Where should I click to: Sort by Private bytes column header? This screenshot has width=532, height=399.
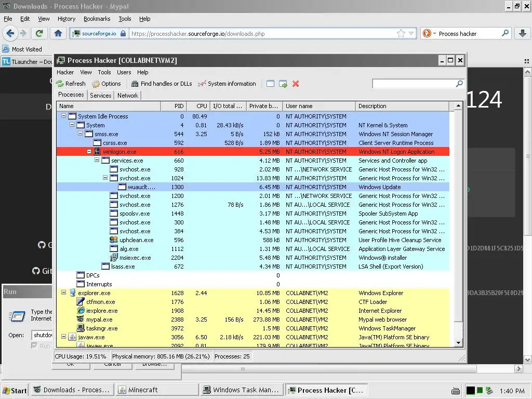264,106
